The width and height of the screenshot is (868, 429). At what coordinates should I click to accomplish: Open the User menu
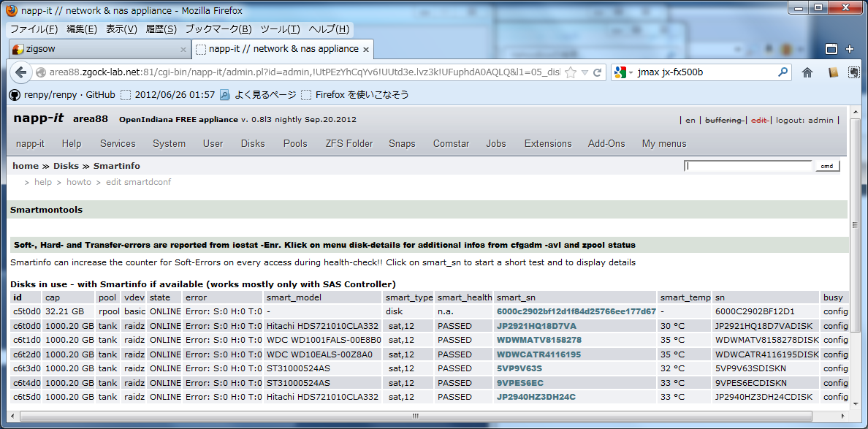click(213, 144)
